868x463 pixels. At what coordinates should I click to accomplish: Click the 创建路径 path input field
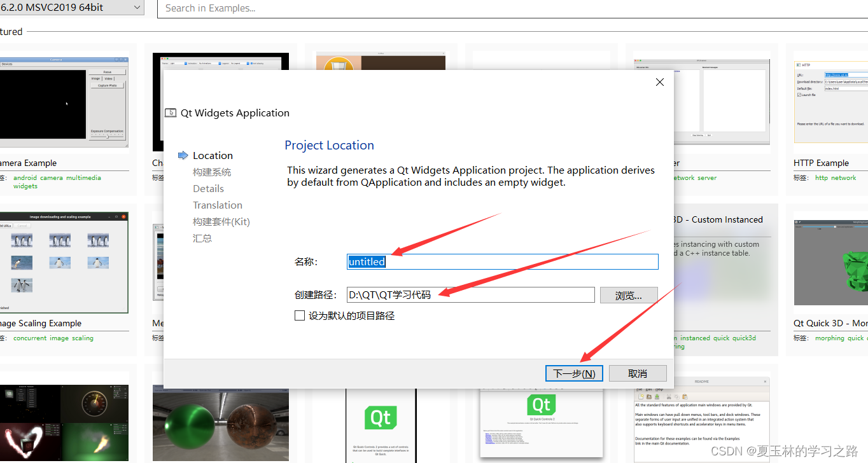(x=471, y=295)
